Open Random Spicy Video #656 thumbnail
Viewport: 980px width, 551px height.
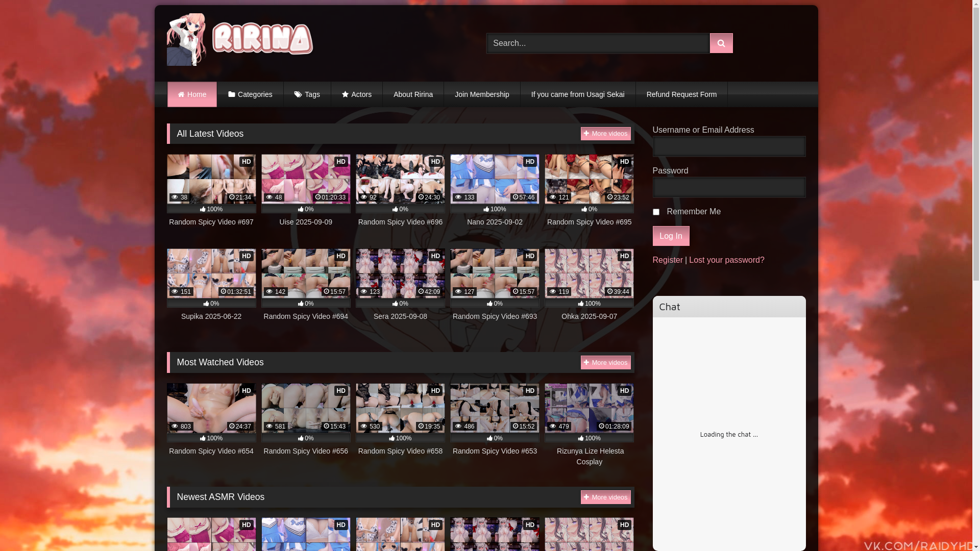(x=306, y=408)
